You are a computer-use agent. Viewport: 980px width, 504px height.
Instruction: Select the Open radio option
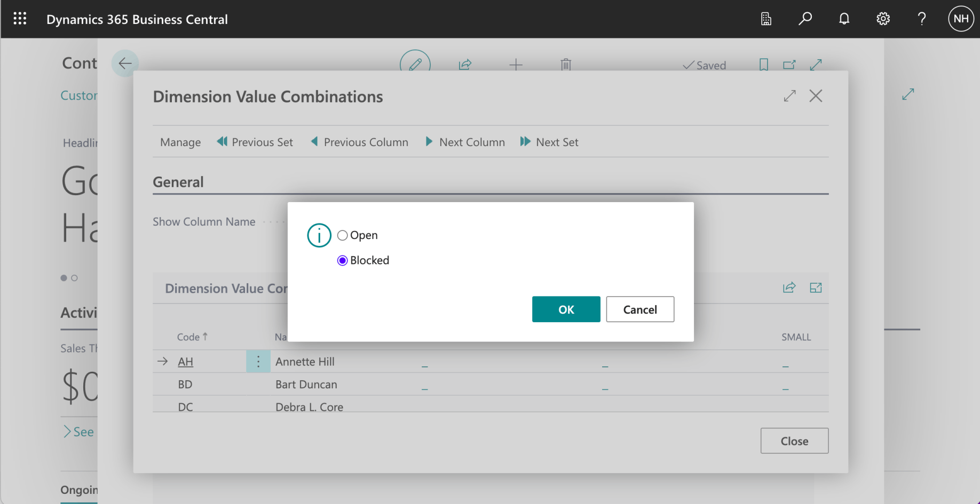[343, 235]
